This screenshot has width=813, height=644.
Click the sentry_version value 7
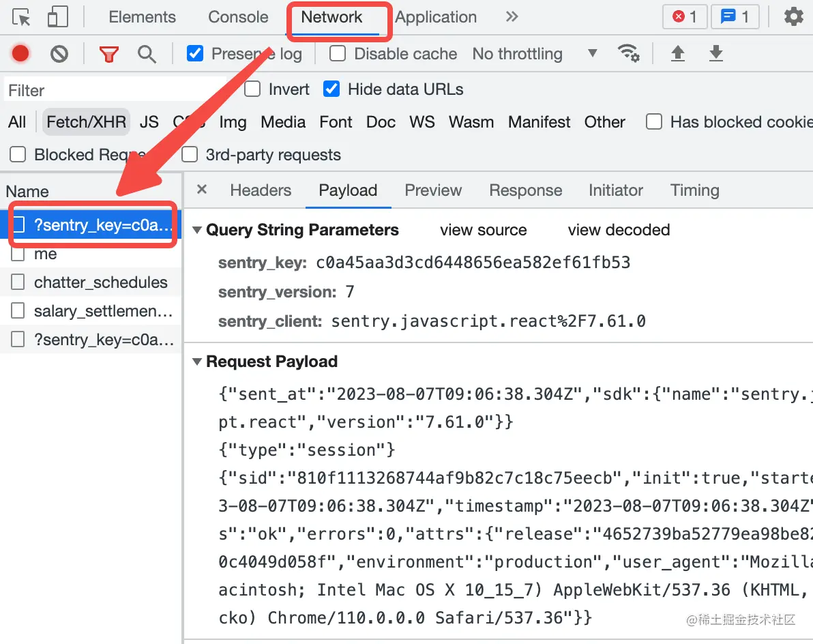(350, 292)
